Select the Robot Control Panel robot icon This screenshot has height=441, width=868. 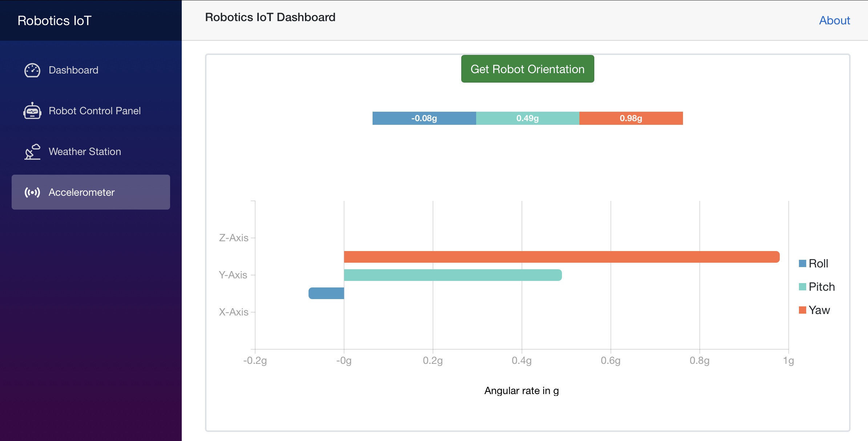pyautogui.click(x=32, y=111)
